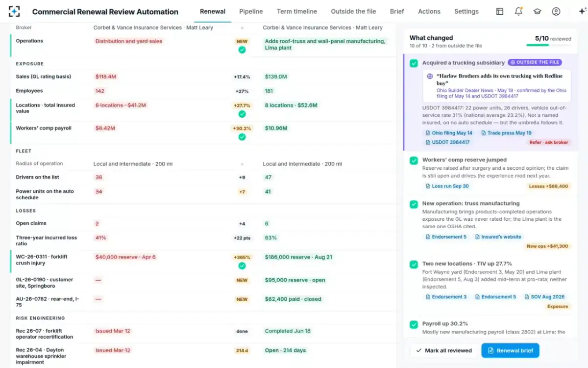Image resolution: width=588 pixels, height=368 pixels.
Task: Click the 8 locations · $52.6M value
Action: point(291,105)
